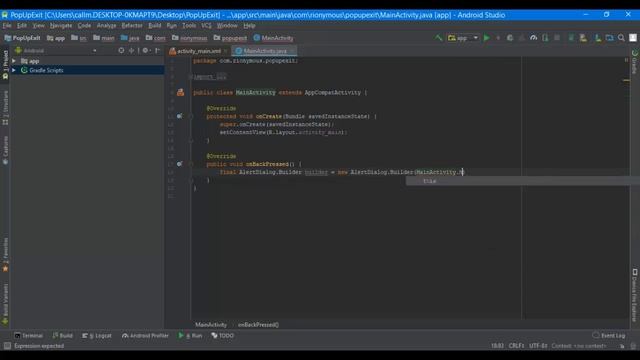Click the popupexit breadcrumb folder

[230, 38]
